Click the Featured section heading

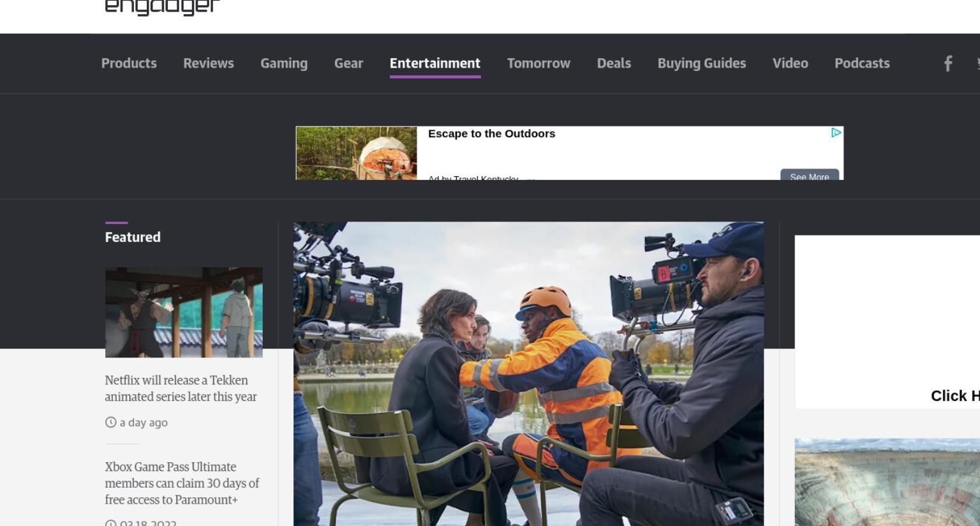coord(133,237)
